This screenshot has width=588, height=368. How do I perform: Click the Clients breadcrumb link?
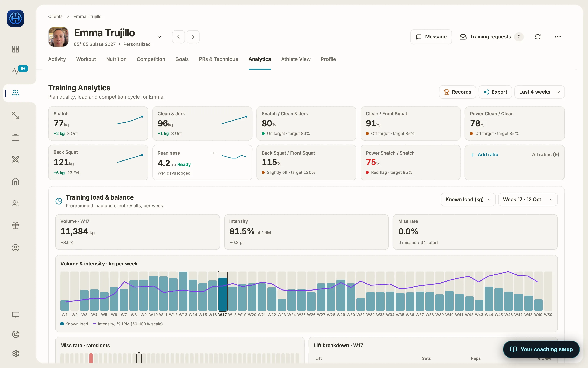pyautogui.click(x=55, y=16)
